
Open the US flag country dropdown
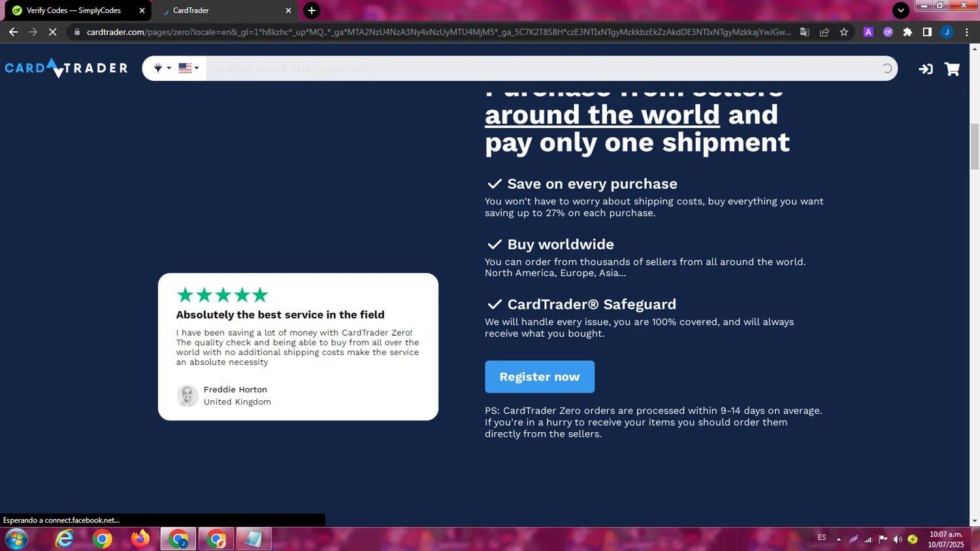pos(189,68)
